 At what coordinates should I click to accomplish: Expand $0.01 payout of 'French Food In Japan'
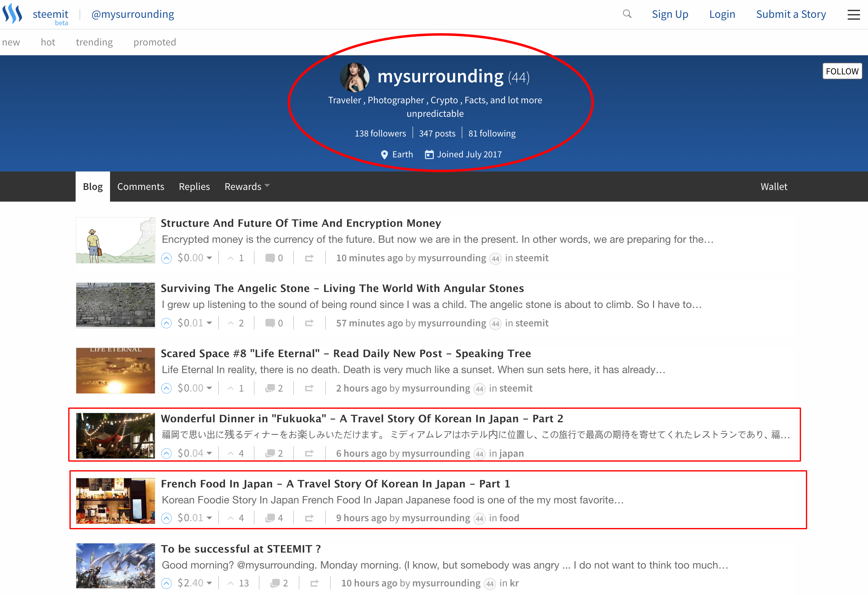195,518
